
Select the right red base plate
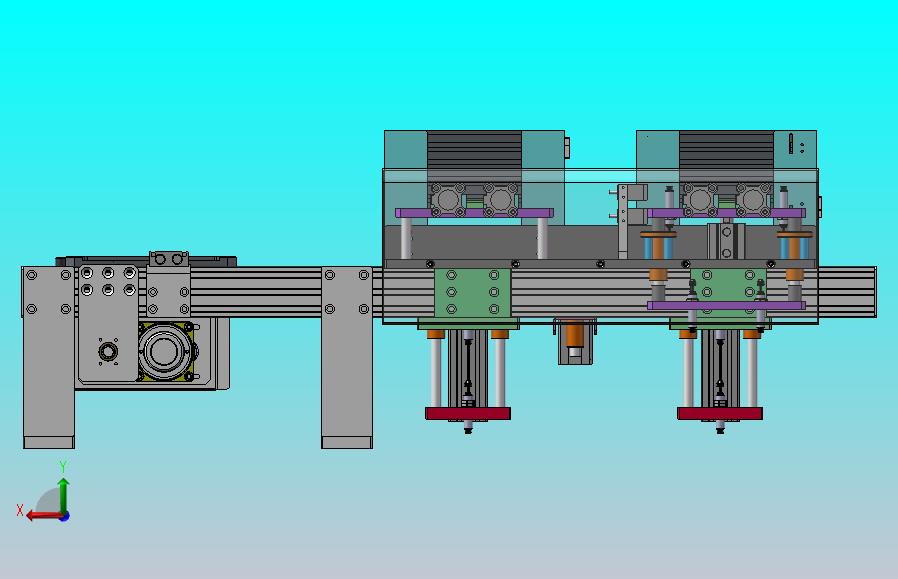click(x=720, y=413)
